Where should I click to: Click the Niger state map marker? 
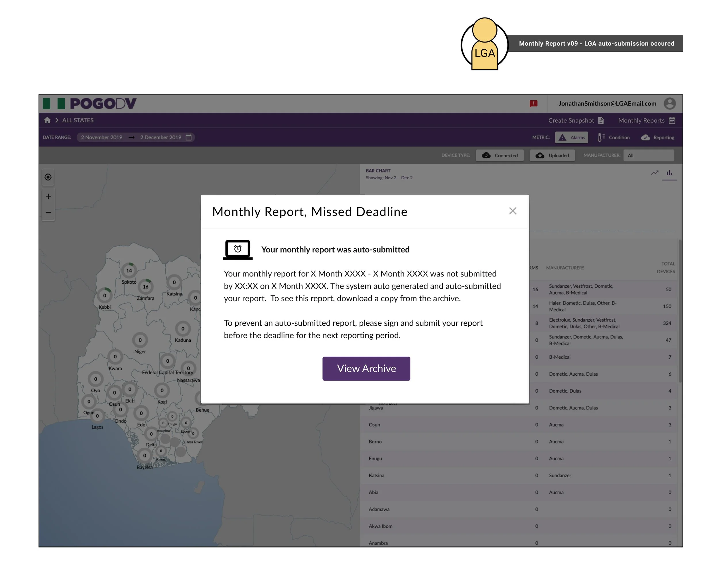pyautogui.click(x=140, y=340)
